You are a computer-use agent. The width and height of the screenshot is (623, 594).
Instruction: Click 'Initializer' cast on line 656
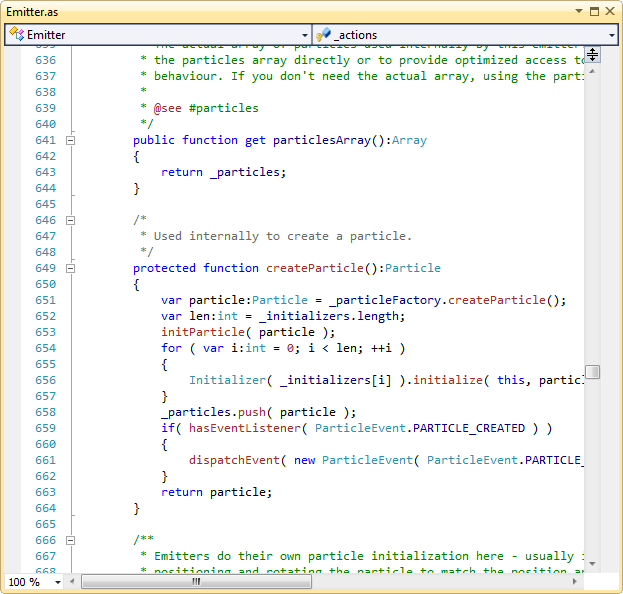coord(227,380)
